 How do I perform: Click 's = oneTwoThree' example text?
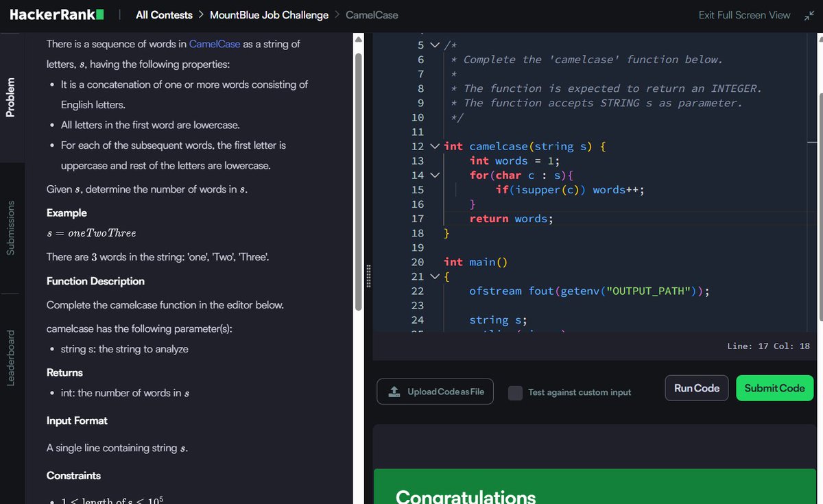pyautogui.click(x=91, y=233)
